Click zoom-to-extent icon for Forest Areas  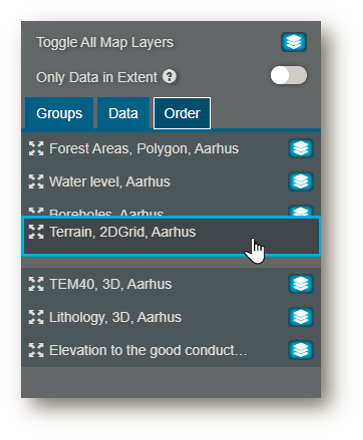click(36, 148)
